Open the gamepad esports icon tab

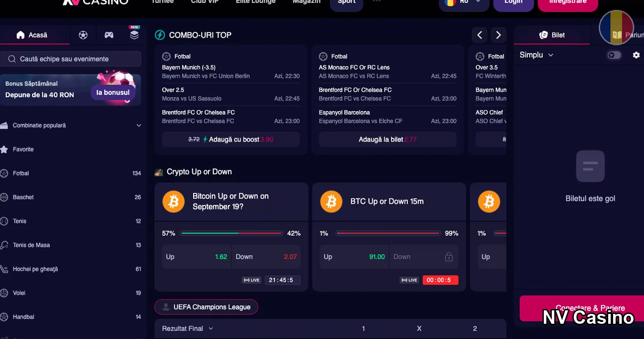109,35
